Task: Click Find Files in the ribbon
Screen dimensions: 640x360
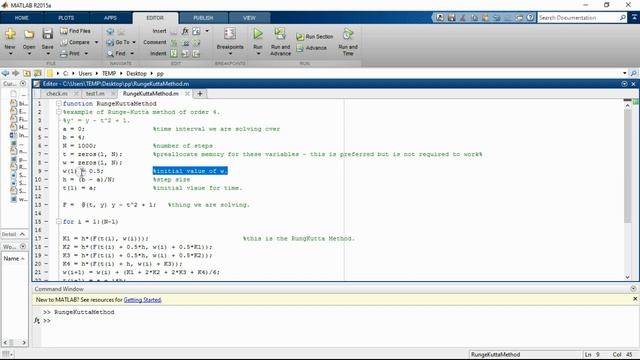Action: pyautogui.click(x=76, y=31)
